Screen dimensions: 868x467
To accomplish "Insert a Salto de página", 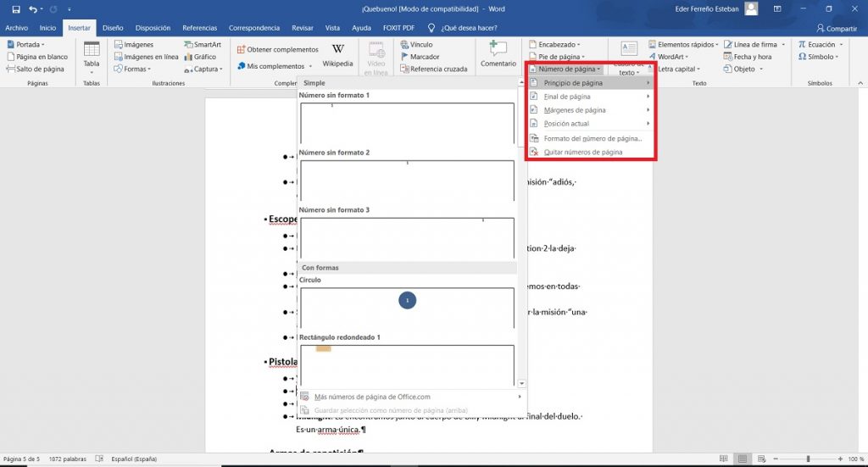I will pyautogui.click(x=35, y=69).
